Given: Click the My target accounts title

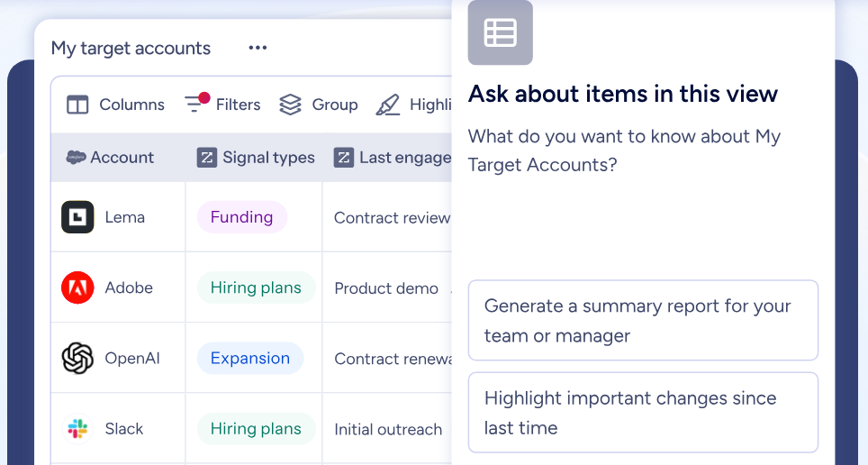Looking at the screenshot, I should click(131, 49).
